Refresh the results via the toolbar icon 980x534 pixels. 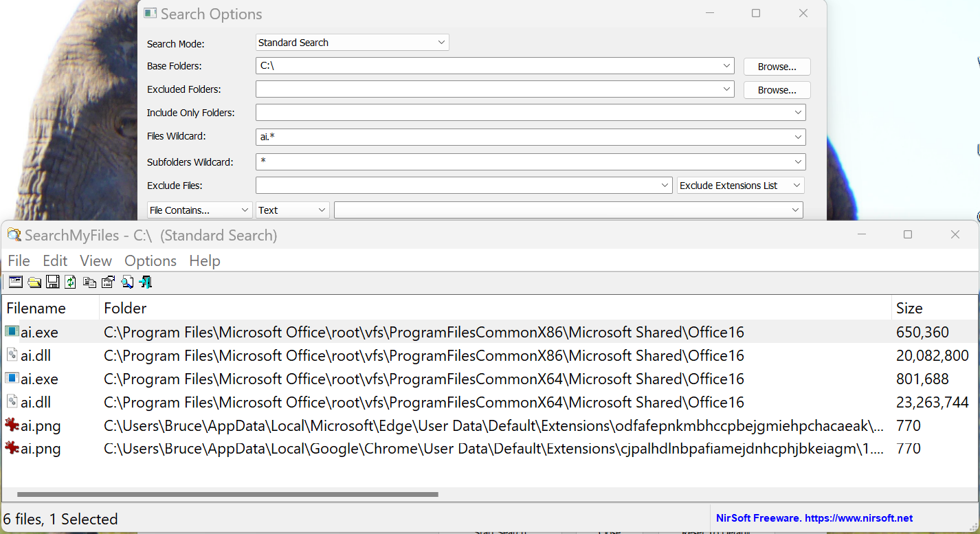[x=70, y=282]
